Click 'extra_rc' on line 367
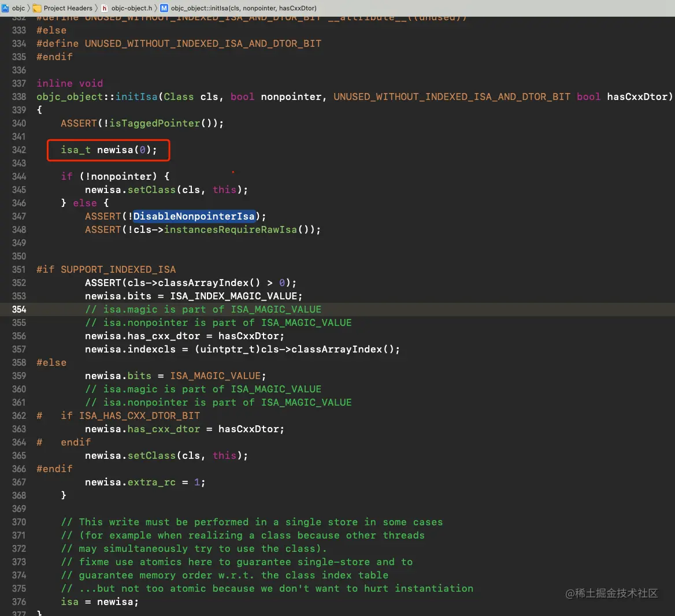 pos(151,482)
